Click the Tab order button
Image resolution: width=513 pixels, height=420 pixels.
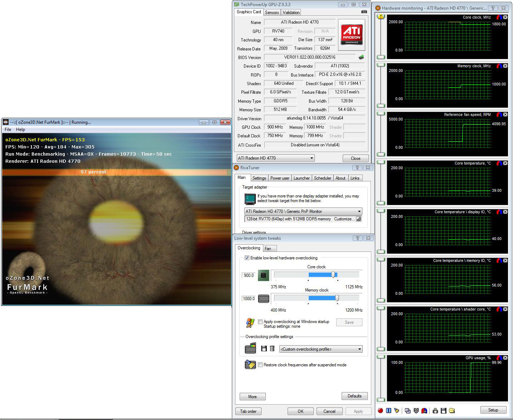248,411
